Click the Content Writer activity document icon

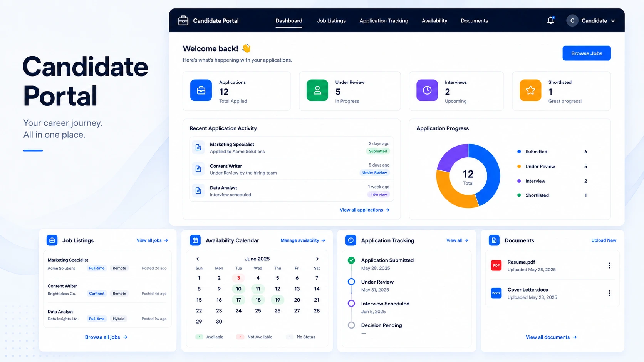(x=198, y=169)
